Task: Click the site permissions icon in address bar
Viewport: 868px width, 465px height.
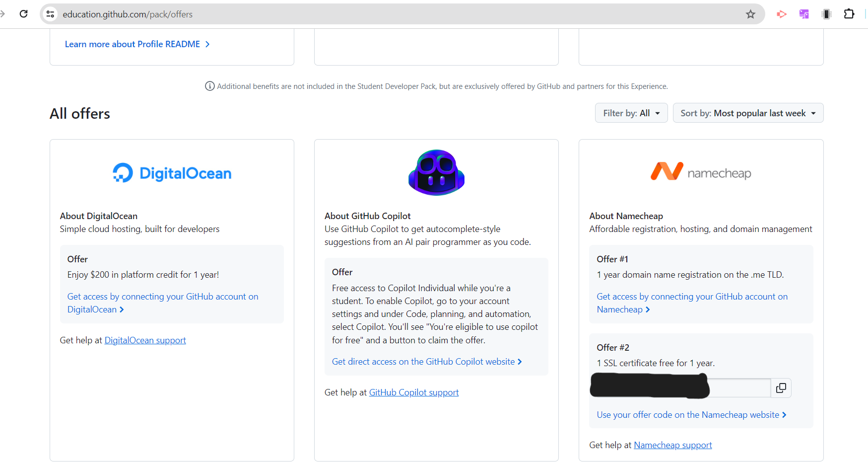Action: coord(50,14)
